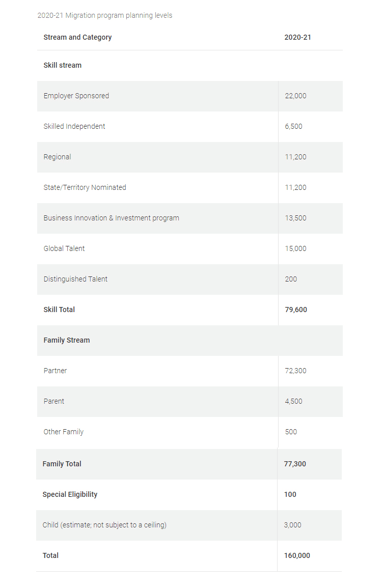
Task: Click the 'Distinguished Talent' row label
Action: coord(75,279)
